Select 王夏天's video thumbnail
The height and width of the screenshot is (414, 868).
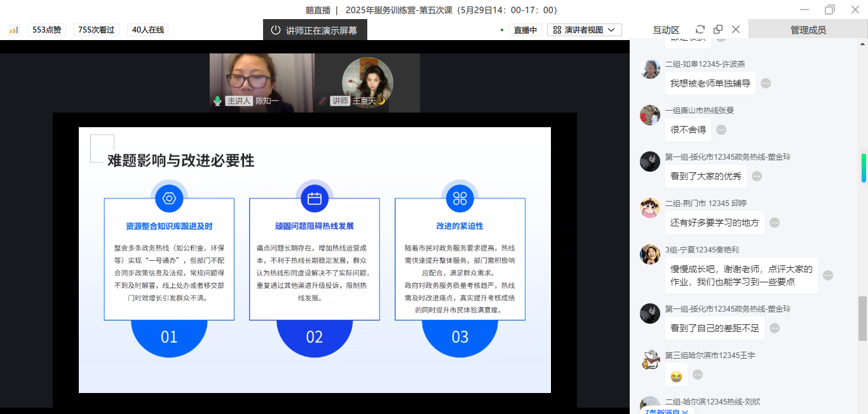coord(367,83)
